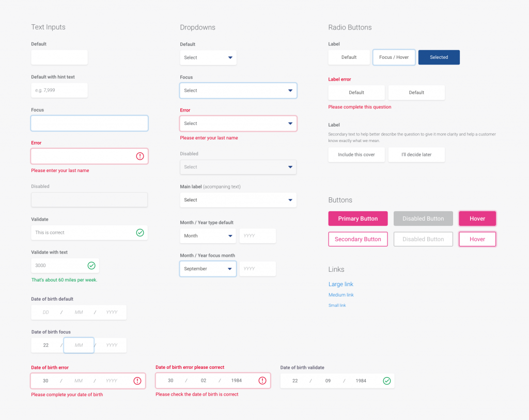Click the pink Hover button
This screenshot has width=529, height=420.
tap(477, 218)
